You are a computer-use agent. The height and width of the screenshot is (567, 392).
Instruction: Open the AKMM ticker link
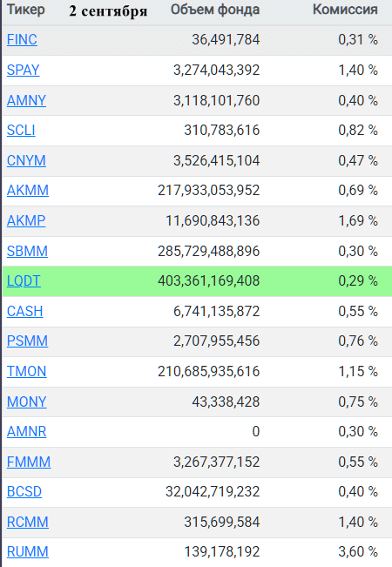point(28,190)
